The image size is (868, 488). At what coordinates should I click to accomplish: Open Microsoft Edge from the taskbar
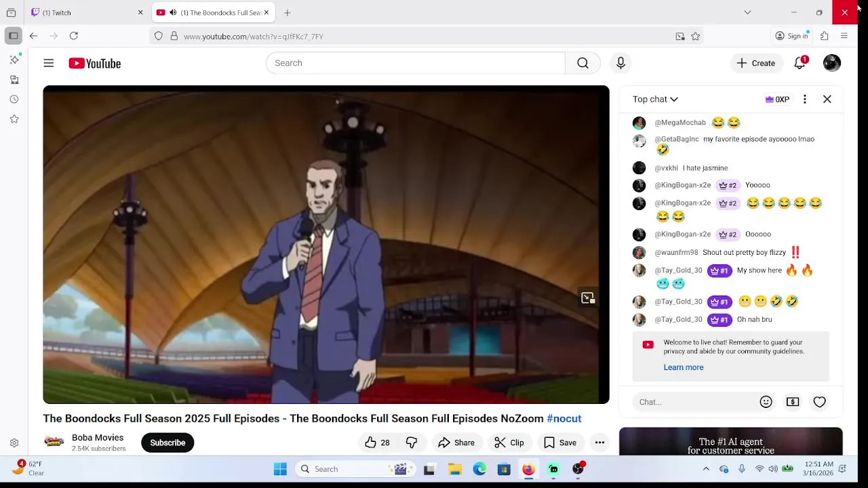point(479,469)
